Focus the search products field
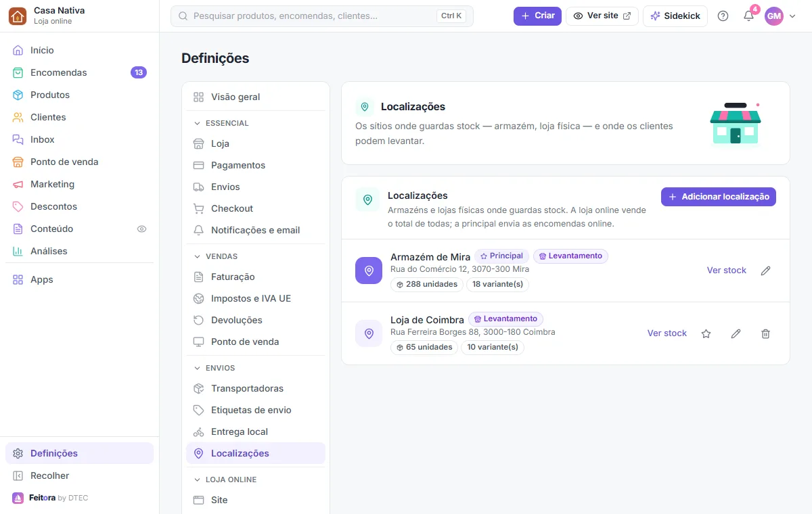 pos(322,16)
